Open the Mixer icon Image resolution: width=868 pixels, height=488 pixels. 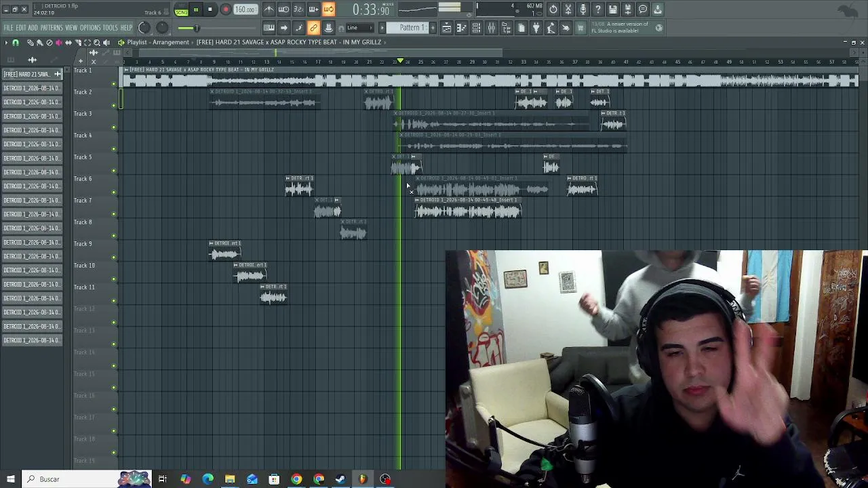tap(492, 28)
